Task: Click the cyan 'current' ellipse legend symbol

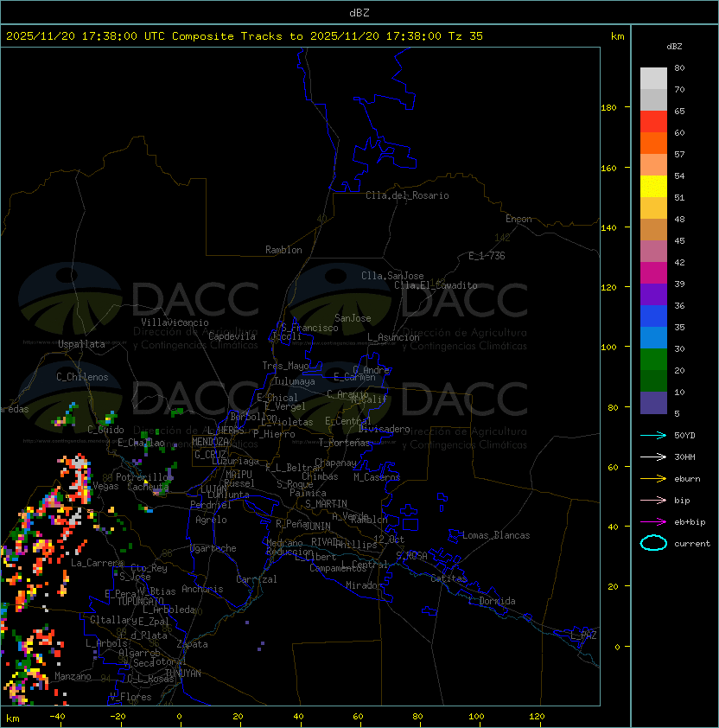Action: point(653,543)
